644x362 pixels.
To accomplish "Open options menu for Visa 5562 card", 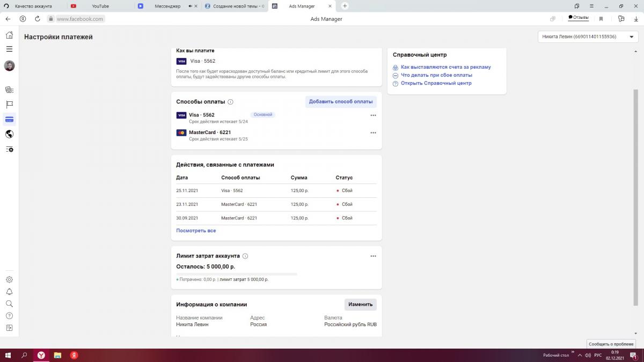I will (373, 115).
